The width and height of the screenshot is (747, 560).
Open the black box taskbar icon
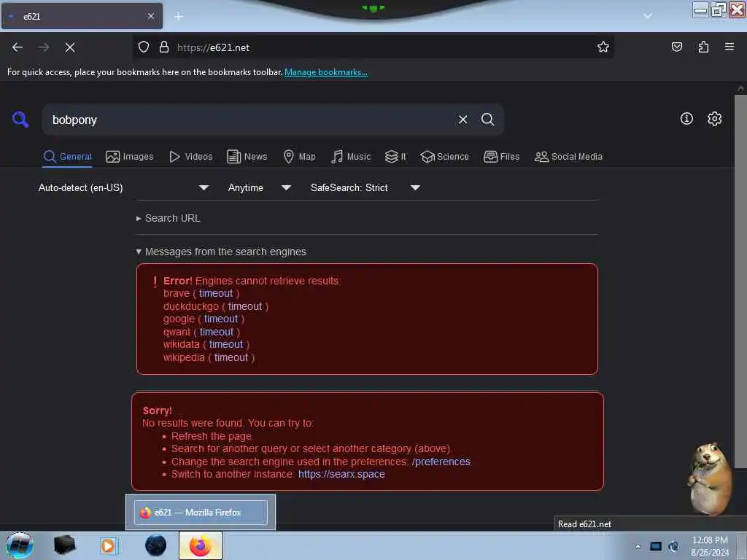[x=64, y=545]
